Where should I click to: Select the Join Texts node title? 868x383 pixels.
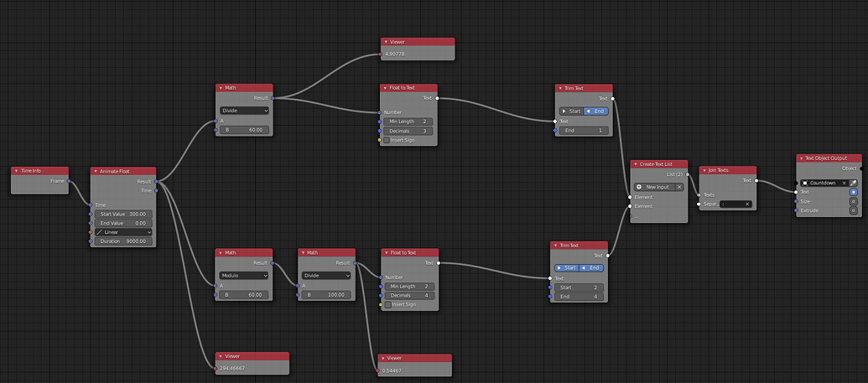tap(718, 170)
